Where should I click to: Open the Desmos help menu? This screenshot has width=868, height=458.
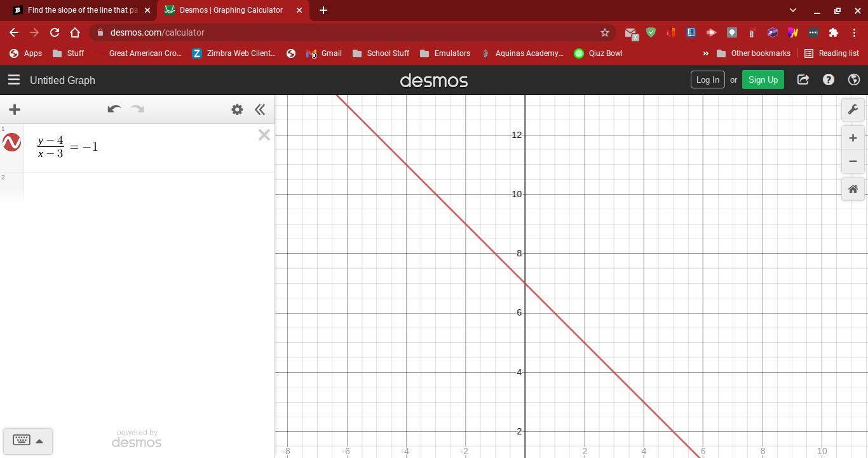(828, 80)
